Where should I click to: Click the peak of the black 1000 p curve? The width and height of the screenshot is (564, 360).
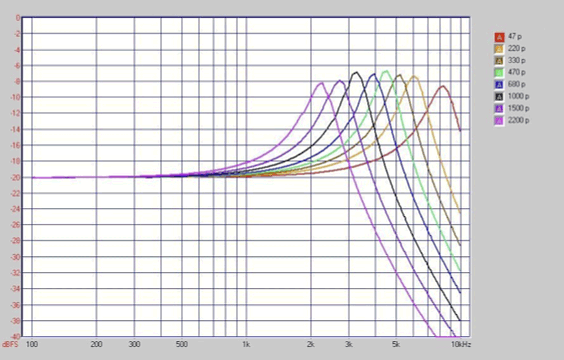click(x=356, y=72)
